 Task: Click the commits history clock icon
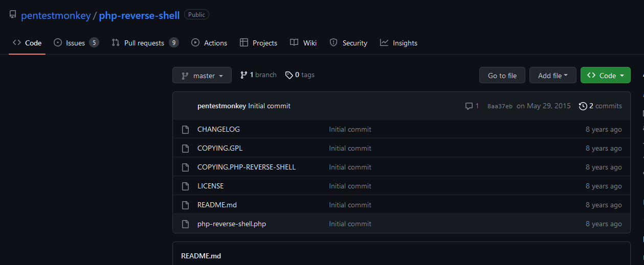(x=583, y=106)
